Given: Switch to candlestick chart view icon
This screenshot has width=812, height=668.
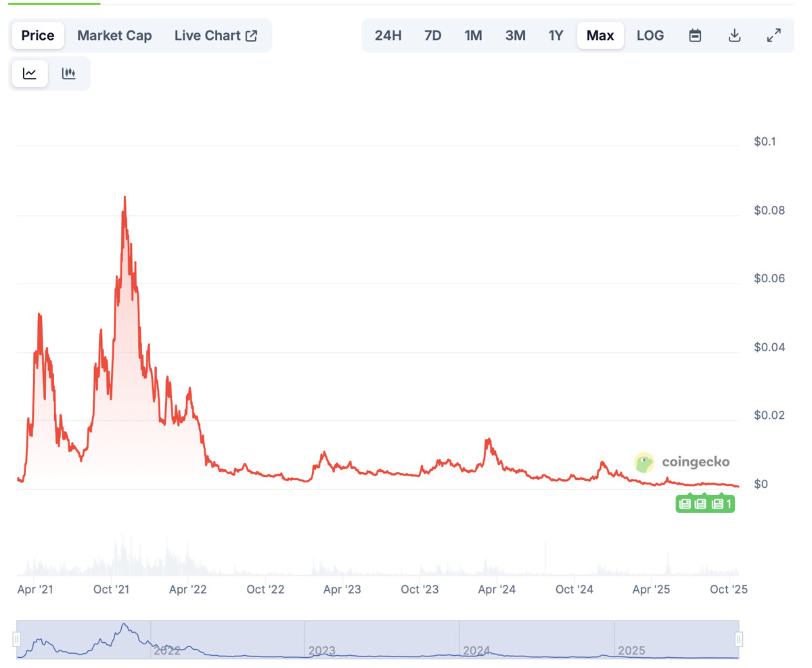Looking at the screenshot, I should (x=68, y=74).
